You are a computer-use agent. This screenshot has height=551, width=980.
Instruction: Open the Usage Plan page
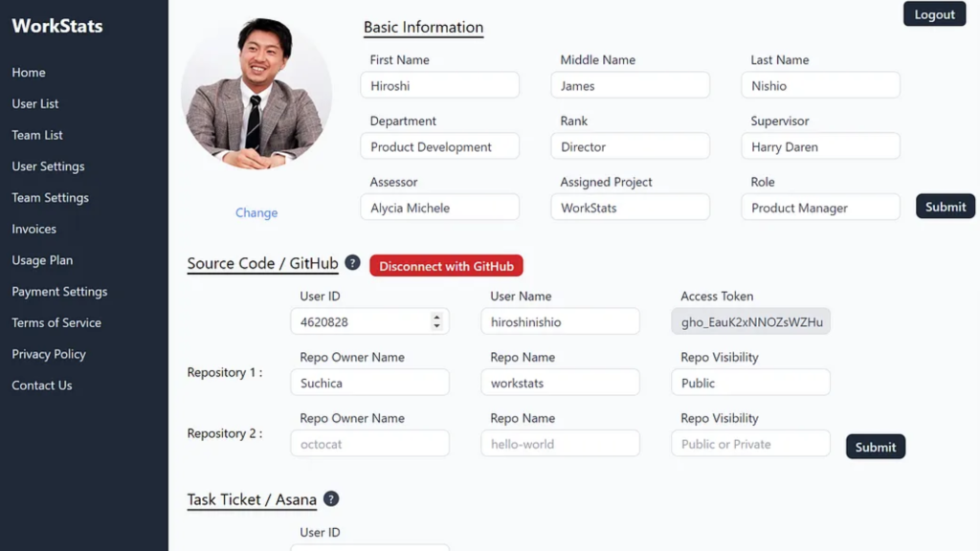pyautogui.click(x=42, y=260)
